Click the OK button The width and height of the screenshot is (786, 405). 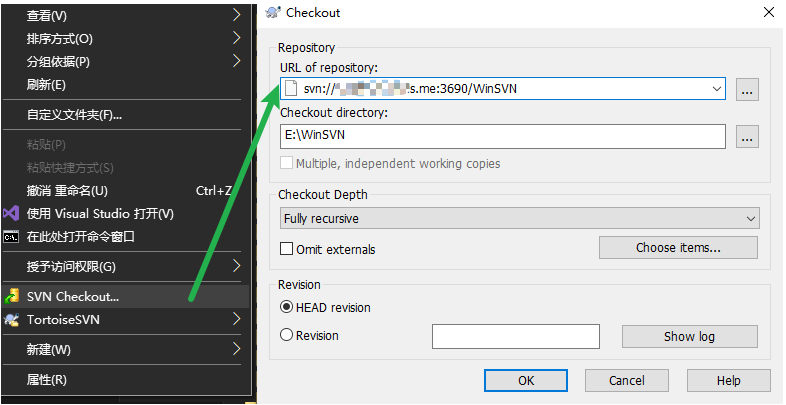coord(525,380)
